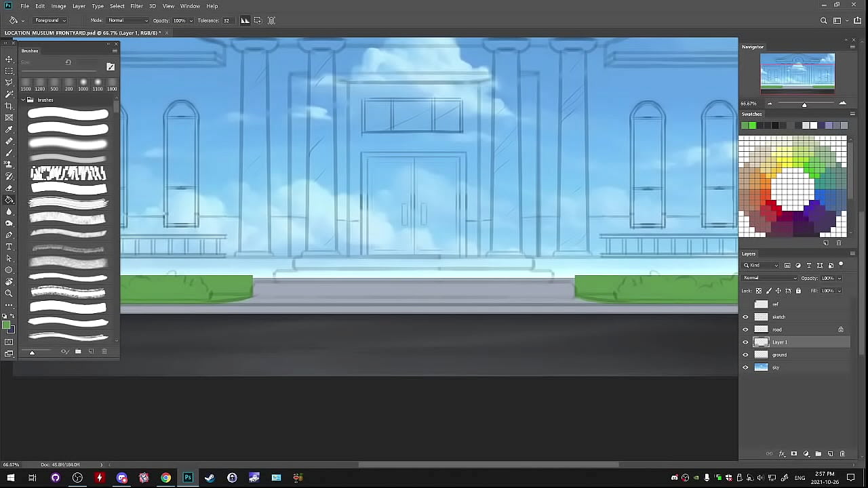Click the Tolerance input field

(x=226, y=20)
